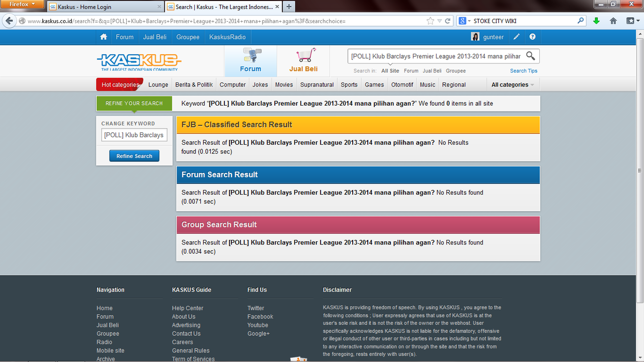
Task: Open About Us footer link
Action: coord(184,317)
